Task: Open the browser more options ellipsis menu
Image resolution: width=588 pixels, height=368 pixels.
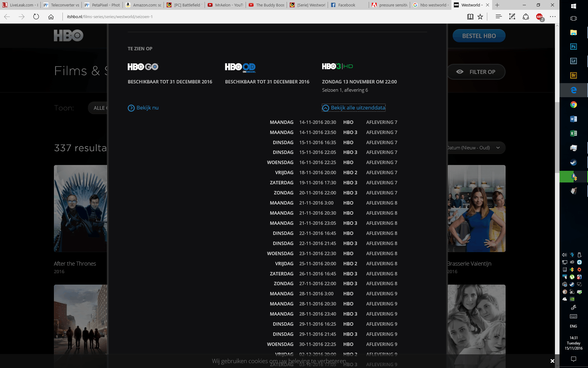Action: tap(552, 17)
